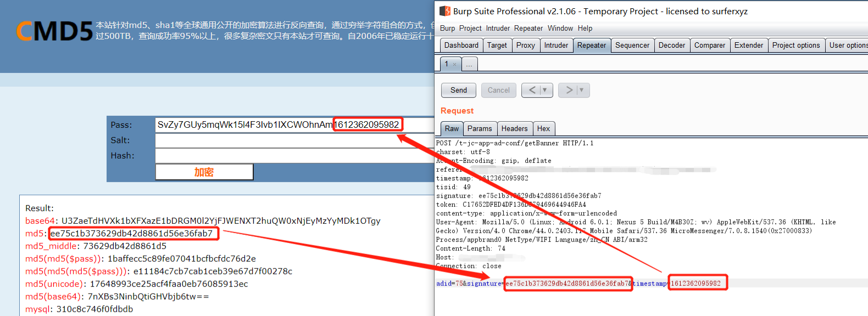868x316 pixels.
Task: Click the Pass input field on CMD5
Action: pos(295,125)
